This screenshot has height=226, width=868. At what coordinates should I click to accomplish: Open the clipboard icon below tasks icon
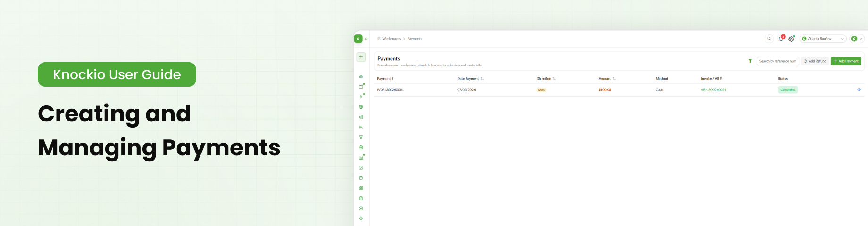click(361, 178)
